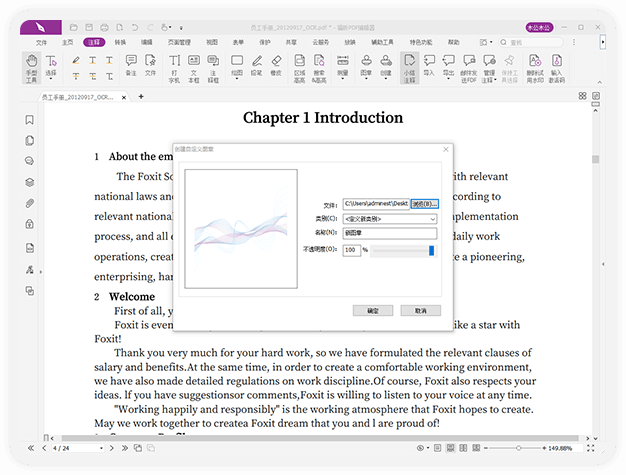Open the Stamp (图章) dropdown
626x475 pixels.
(x=366, y=79)
